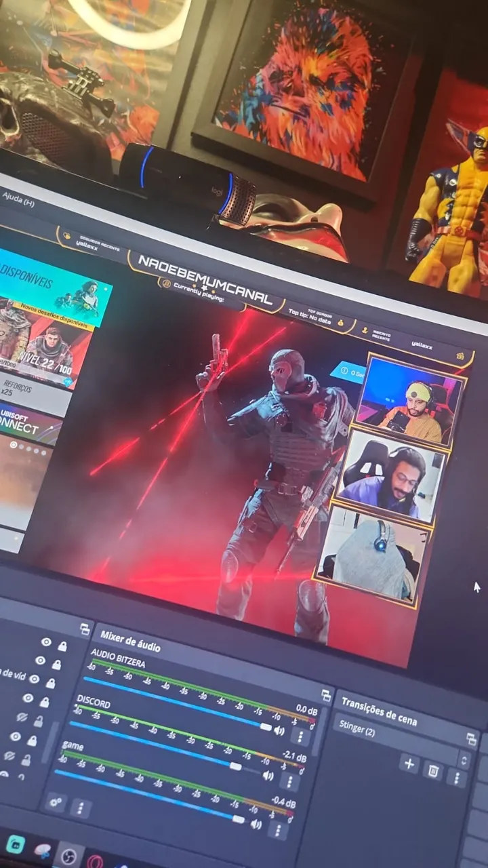The image size is (488, 868).
Task: Pop out the sources dock panel
Action: coord(85,629)
